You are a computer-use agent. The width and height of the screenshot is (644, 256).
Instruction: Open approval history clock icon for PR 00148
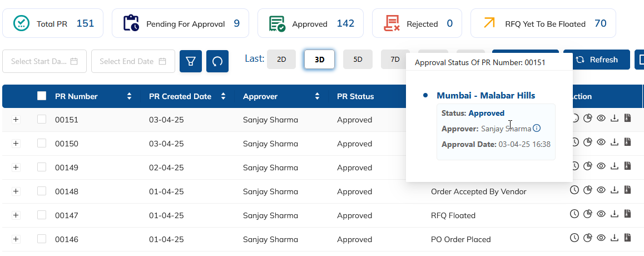pyautogui.click(x=574, y=190)
